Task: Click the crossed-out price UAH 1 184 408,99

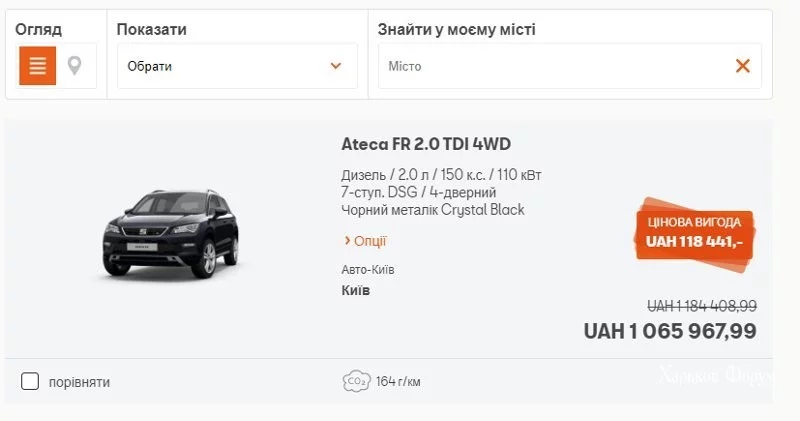Action: coord(701,305)
